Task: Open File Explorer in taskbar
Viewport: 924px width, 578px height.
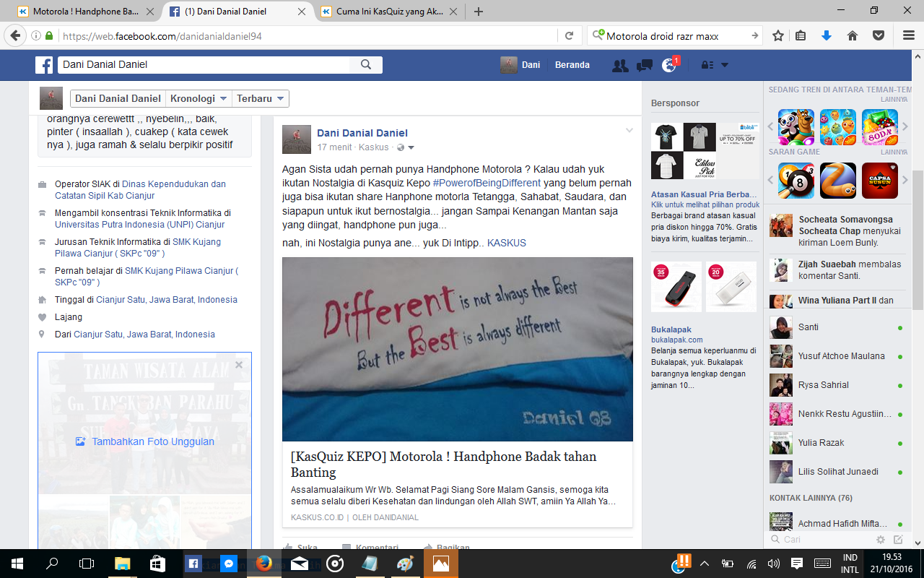Action: [x=122, y=564]
